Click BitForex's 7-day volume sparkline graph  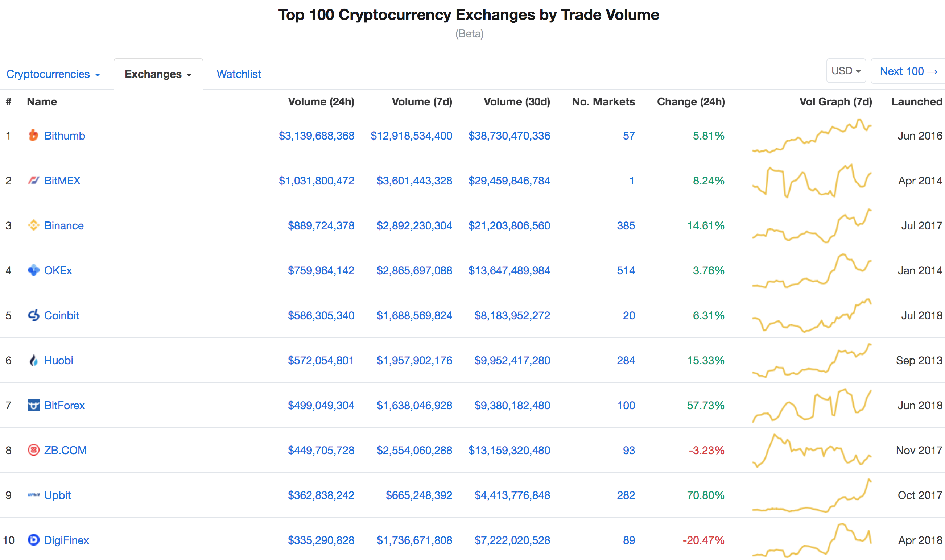pos(812,405)
